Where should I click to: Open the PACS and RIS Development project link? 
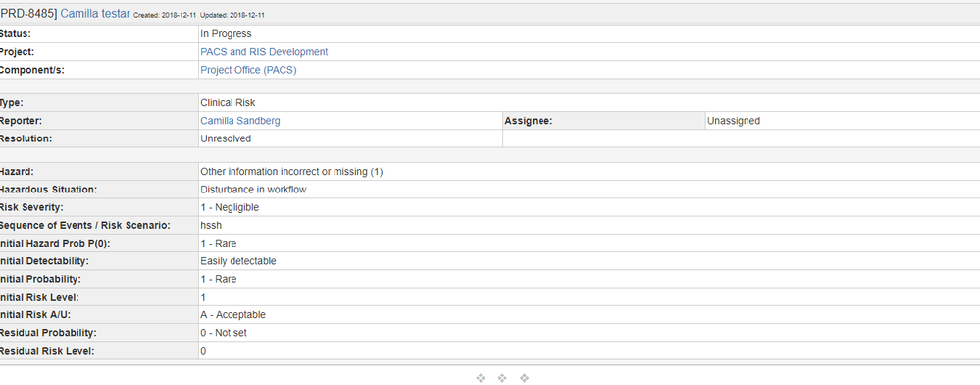(264, 52)
